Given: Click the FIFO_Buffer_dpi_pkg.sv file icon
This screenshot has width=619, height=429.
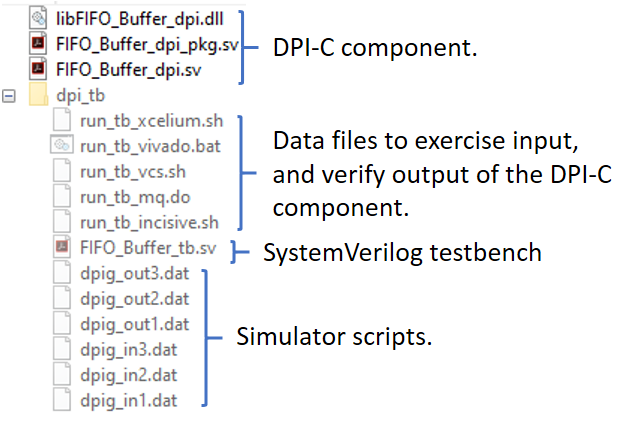Looking at the screenshot, I should 38,43.
